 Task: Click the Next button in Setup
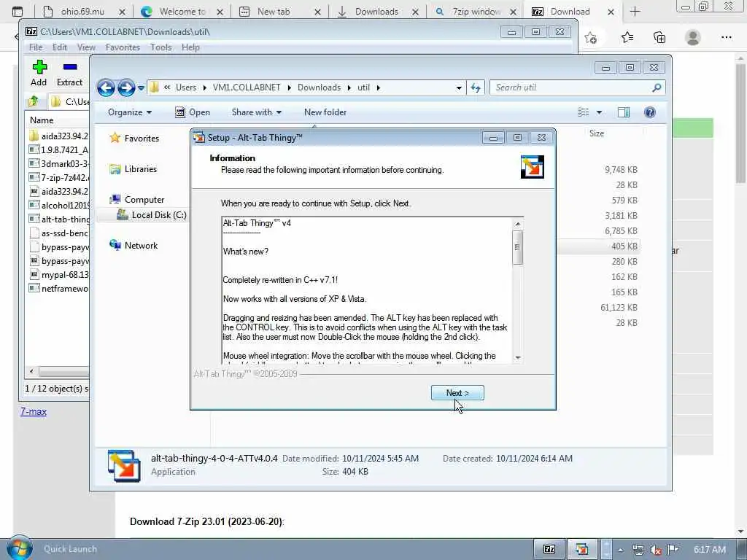[457, 393]
